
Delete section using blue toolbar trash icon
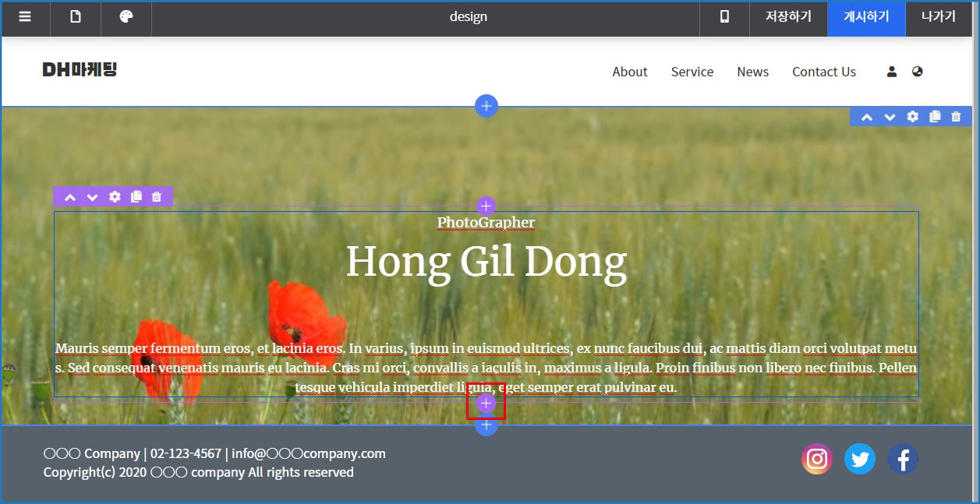[956, 117]
